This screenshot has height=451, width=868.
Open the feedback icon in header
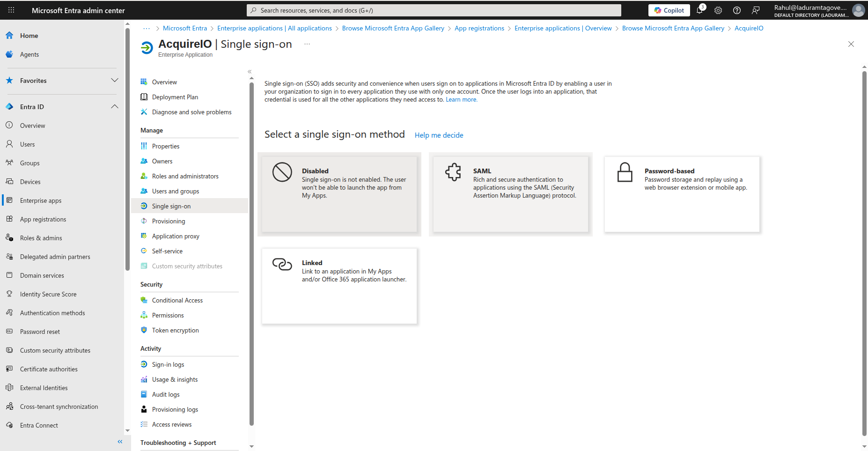point(756,10)
